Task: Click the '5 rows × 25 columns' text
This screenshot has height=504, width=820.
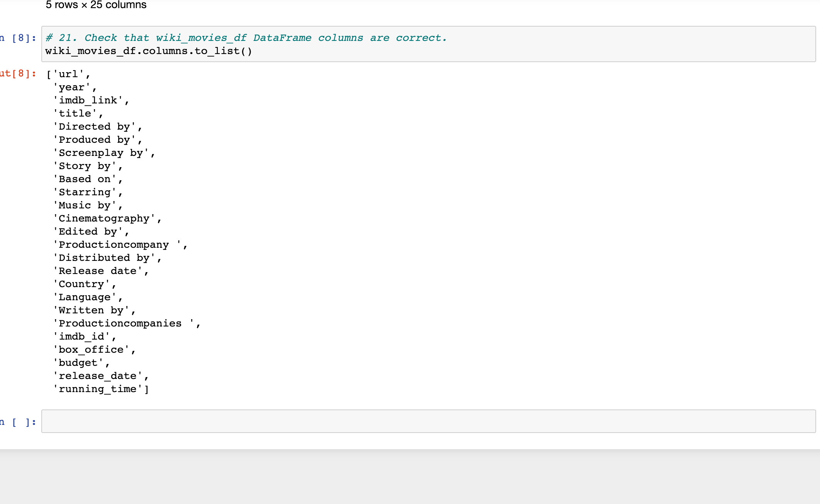Action: [x=96, y=5]
